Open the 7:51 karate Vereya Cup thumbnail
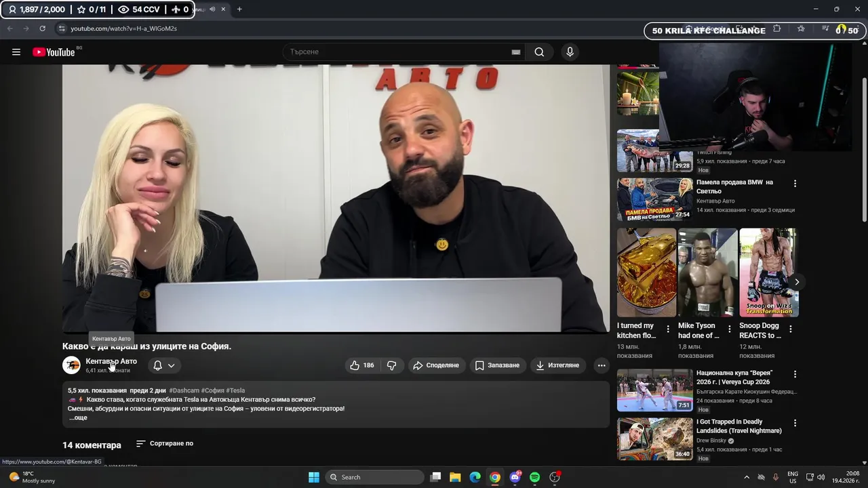 click(x=654, y=390)
